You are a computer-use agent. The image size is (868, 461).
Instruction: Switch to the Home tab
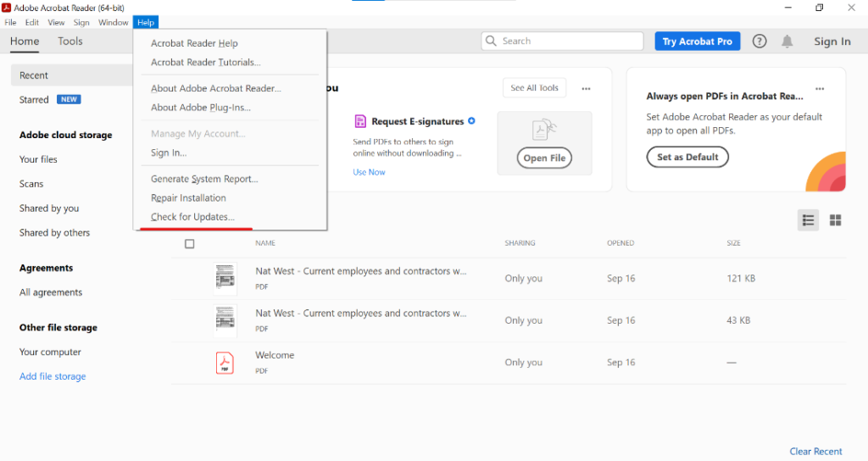pos(25,42)
